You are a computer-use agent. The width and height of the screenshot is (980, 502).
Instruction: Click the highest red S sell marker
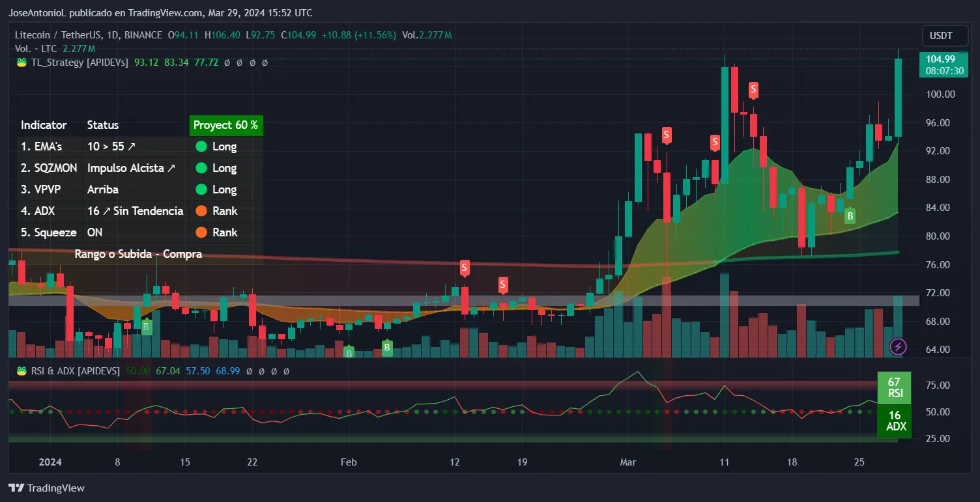coord(753,89)
